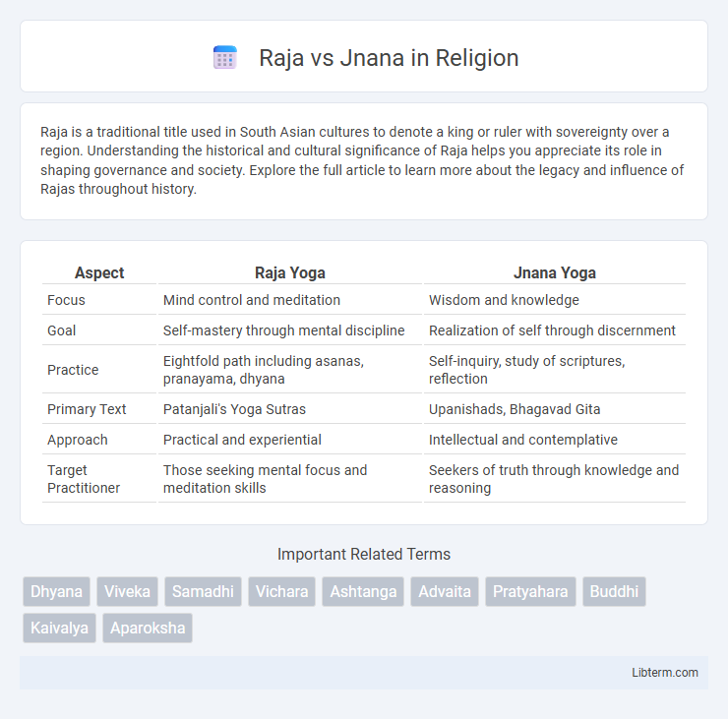Image resolution: width=728 pixels, height=719 pixels.
Task: Open the Dhyana related term tag
Action: 56,591
